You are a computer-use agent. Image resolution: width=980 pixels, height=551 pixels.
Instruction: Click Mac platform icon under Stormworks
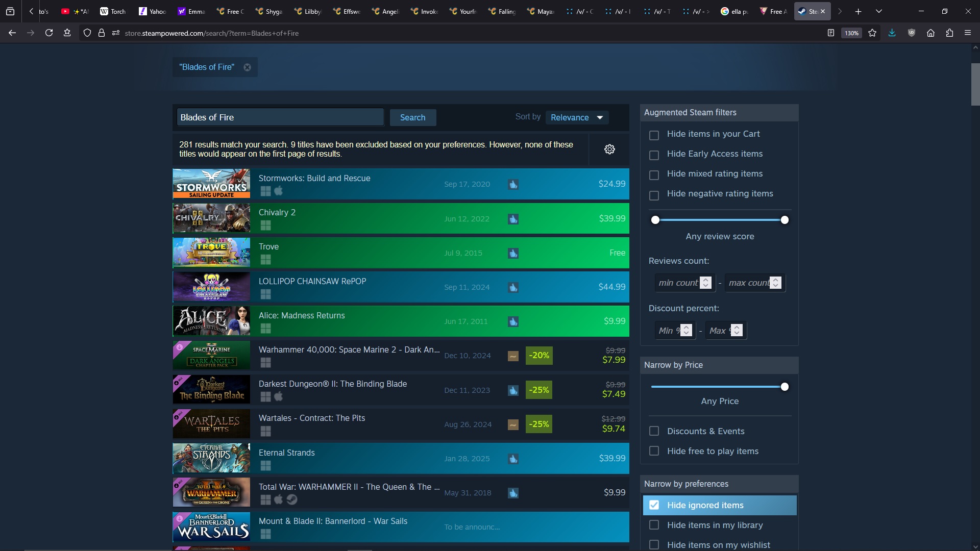click(279, 191)
